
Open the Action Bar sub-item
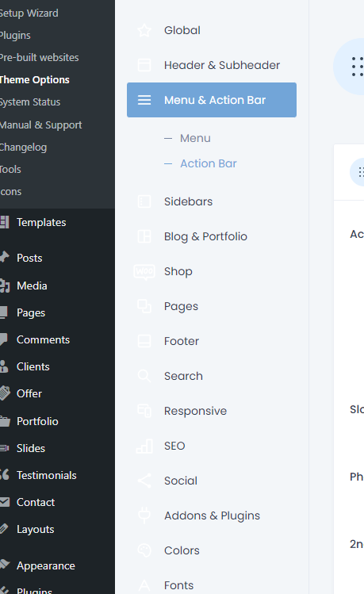[x=209, y=163]
